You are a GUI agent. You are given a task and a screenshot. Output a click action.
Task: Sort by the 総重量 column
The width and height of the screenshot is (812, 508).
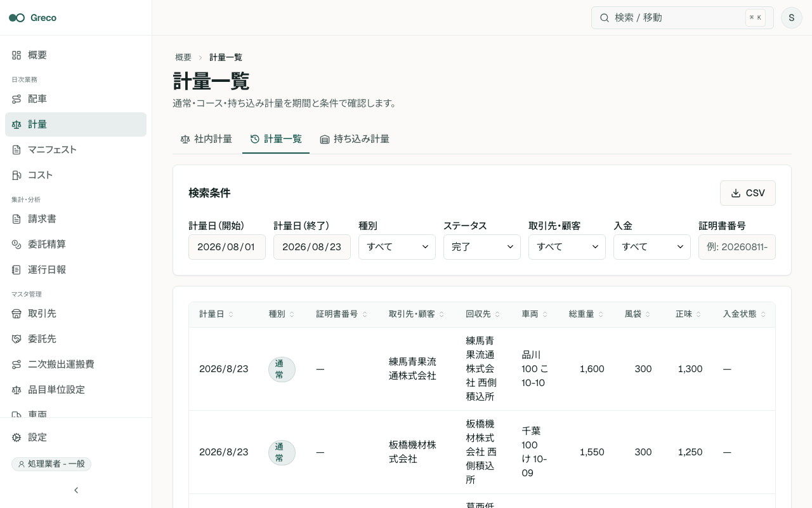point(586,314)
